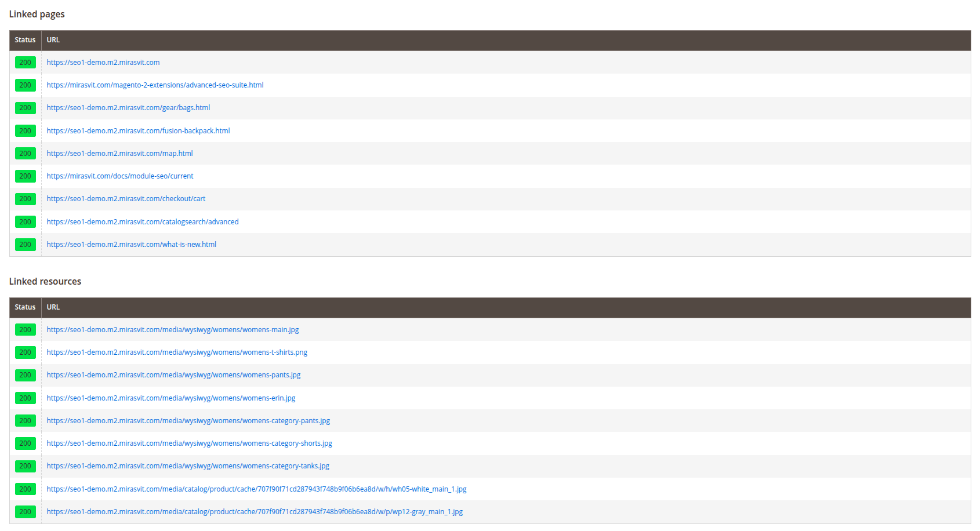Screen dimensions: 980x531
Task: Open the advanced-seo-suite.html product page link
Action: 155,85
